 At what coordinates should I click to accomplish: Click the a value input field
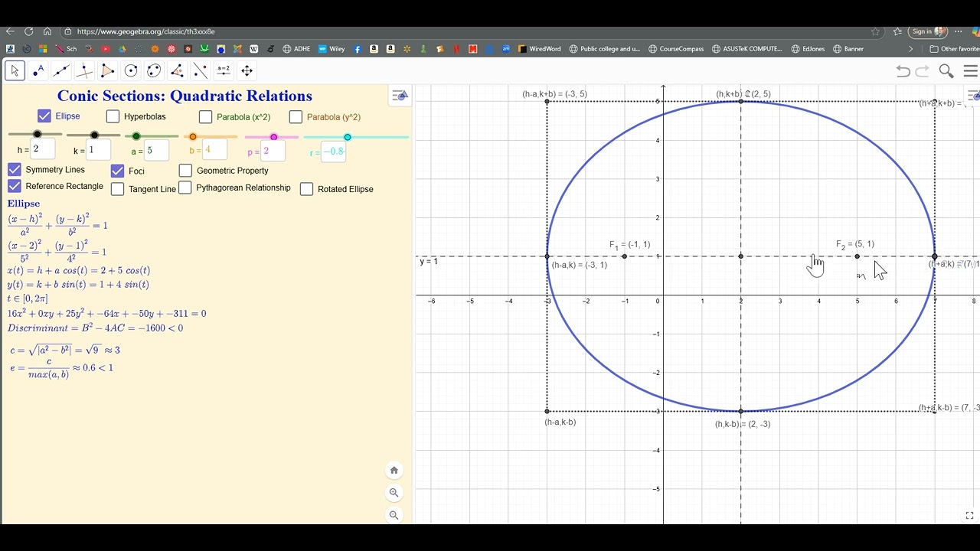click(156, 150)
